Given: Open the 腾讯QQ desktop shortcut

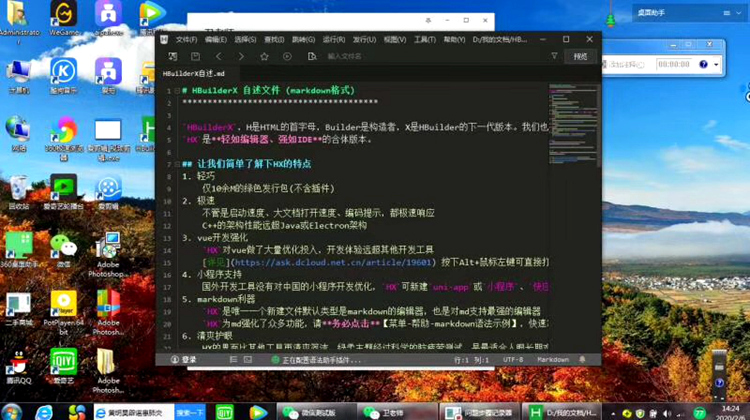Looking at the screenshot, I should (19, 367).
